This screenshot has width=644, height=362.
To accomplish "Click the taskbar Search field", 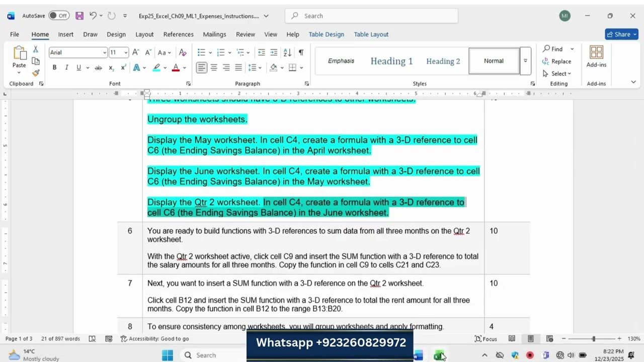I will click(x=213, y=355).
